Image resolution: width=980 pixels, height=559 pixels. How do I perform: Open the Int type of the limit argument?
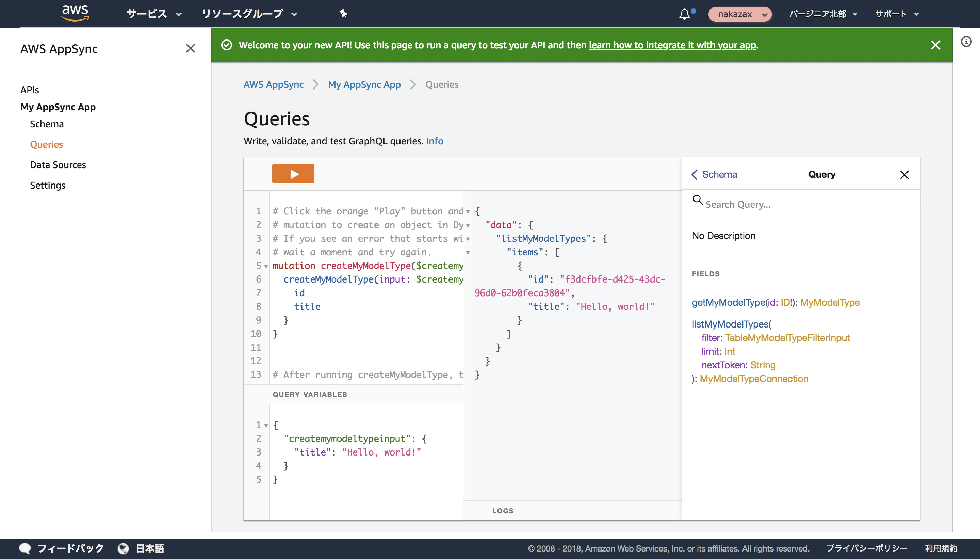tap(730, 351)
